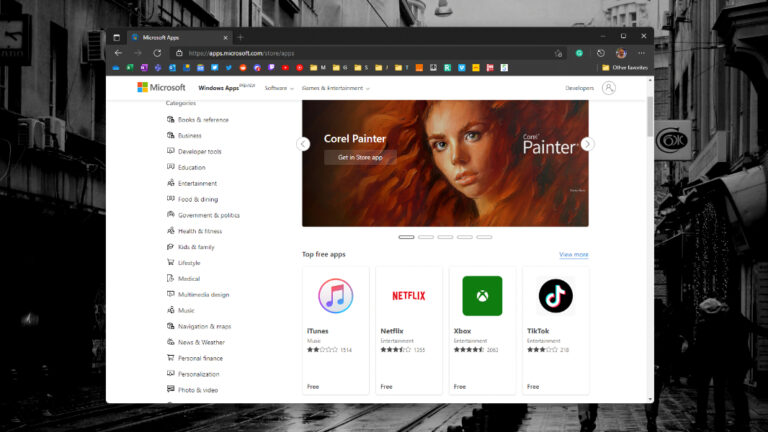Open the Developer tools category

tap(194, 151)
